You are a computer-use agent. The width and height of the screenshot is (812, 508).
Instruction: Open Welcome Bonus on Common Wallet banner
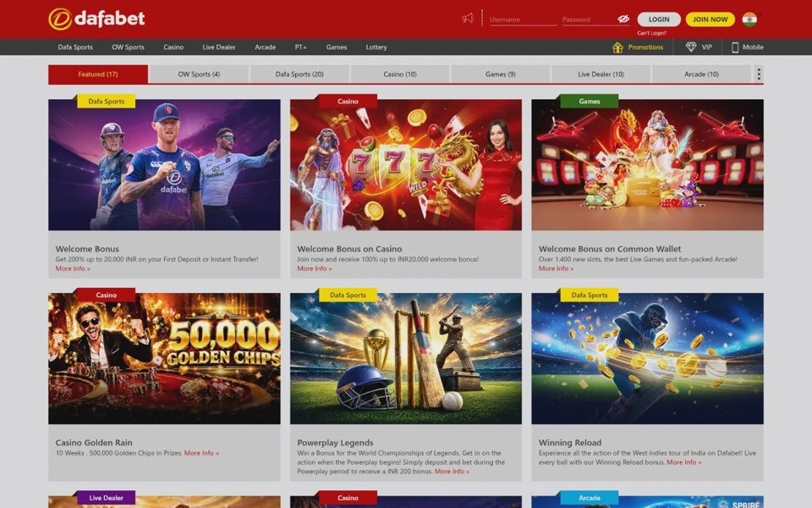[647, 165]
